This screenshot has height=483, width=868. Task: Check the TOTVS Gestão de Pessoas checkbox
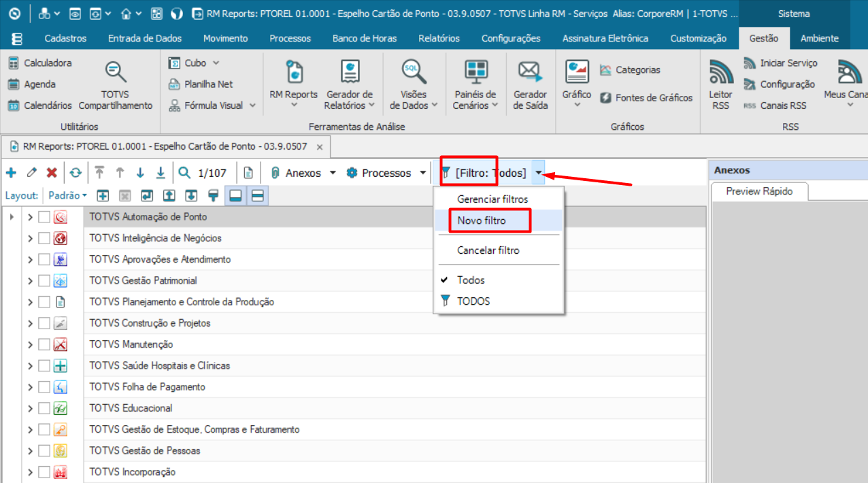44,450
